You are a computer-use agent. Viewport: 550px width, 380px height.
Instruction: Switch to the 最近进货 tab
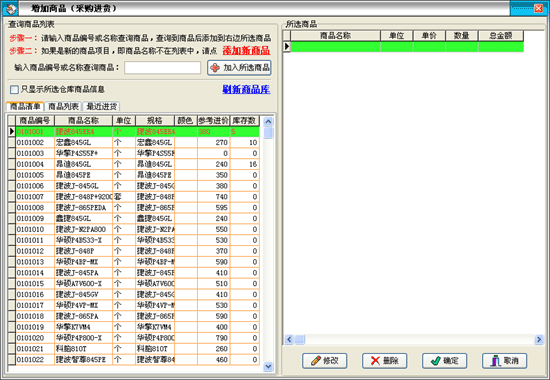point(101,106)
